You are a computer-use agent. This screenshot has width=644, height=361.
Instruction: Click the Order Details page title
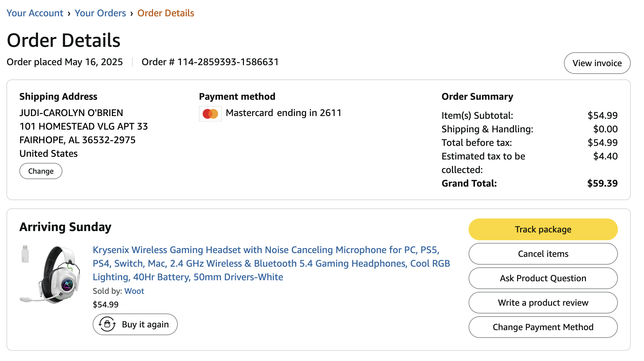(x=64, y=40)
